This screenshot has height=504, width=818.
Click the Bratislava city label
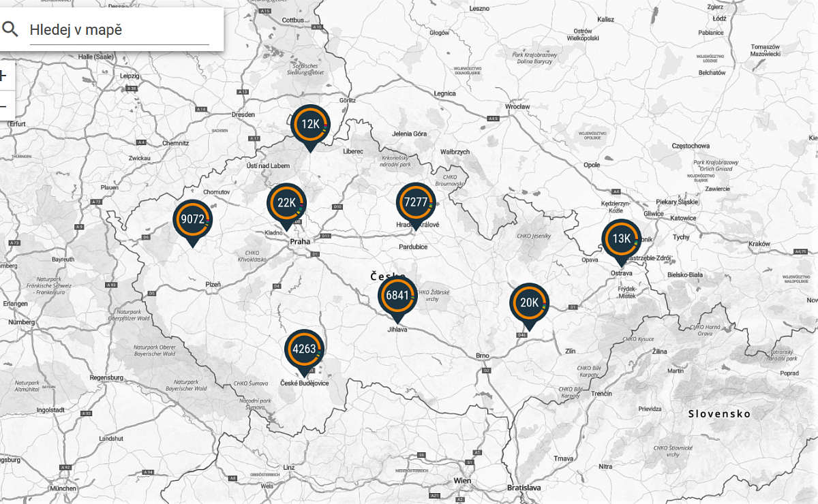[x=524, y=488]
